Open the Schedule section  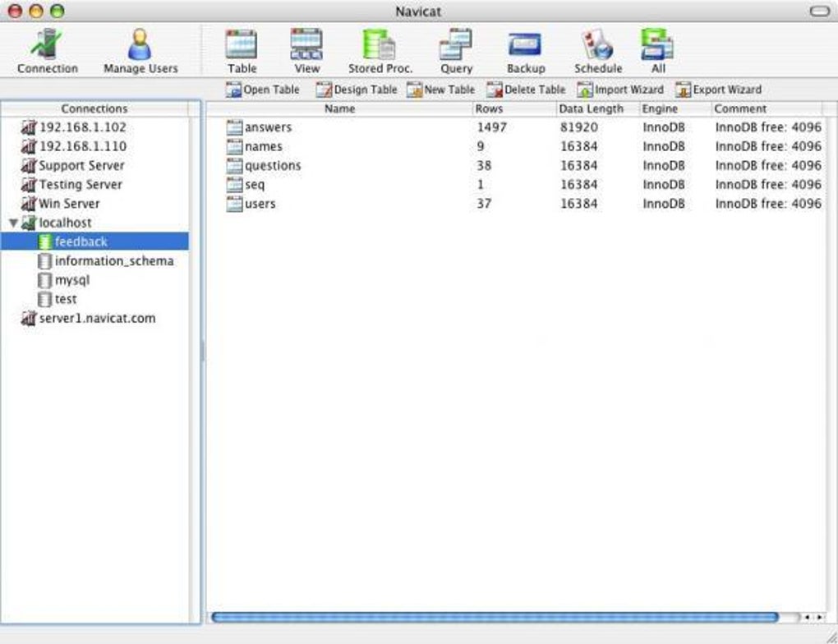(597, 51)
